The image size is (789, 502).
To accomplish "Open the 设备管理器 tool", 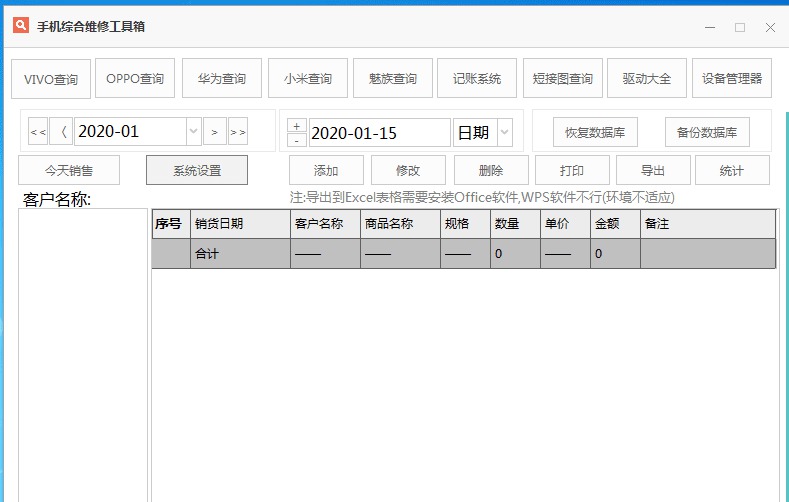I will 731,78.
